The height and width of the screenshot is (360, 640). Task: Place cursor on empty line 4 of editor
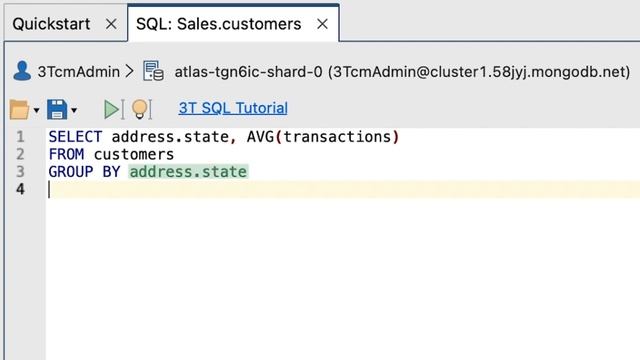click(343, 189)
